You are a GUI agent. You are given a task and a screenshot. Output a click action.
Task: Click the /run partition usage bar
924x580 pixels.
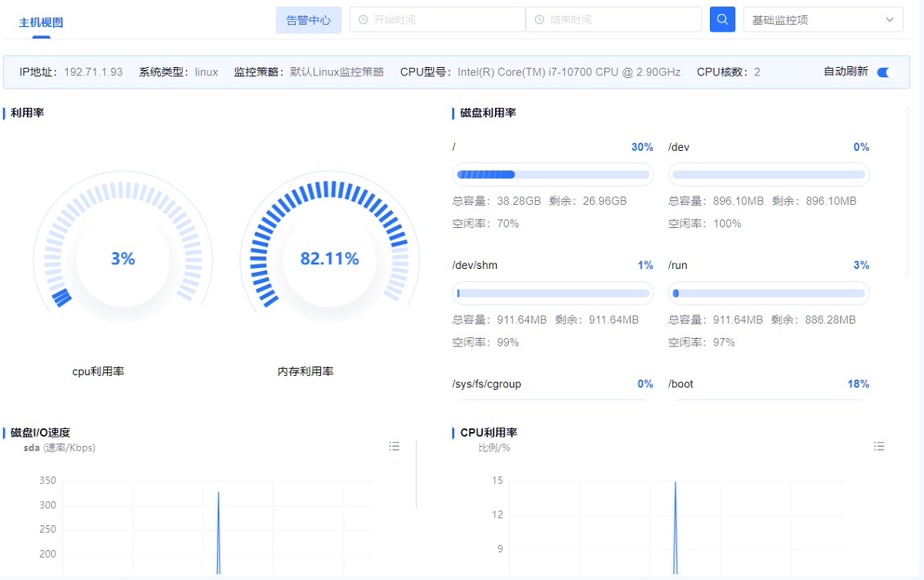pyautogui.click(x=768, y=293)
